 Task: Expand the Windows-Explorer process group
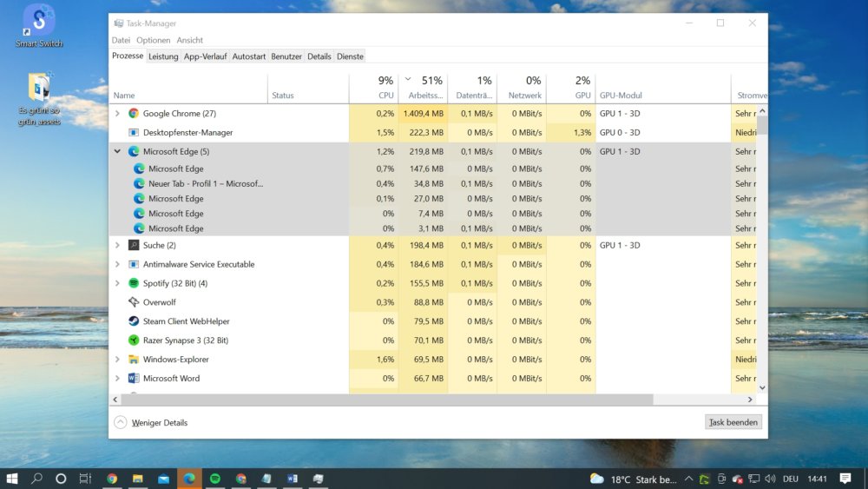(x=117, y=359)
